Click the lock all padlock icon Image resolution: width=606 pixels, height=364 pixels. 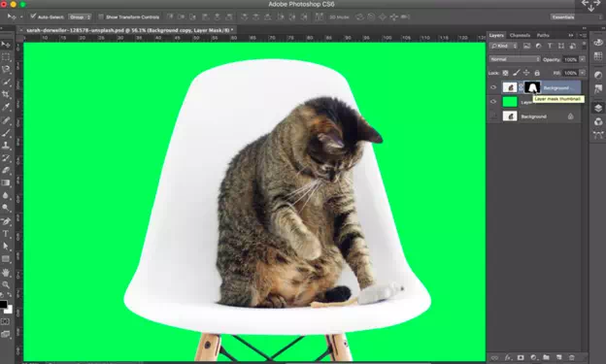[537, 73]
